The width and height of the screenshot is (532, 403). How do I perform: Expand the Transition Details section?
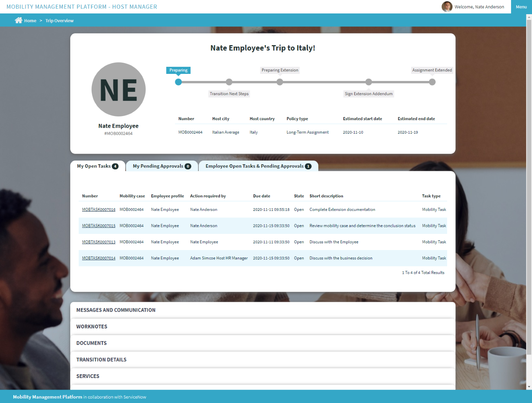click(101, 360)
